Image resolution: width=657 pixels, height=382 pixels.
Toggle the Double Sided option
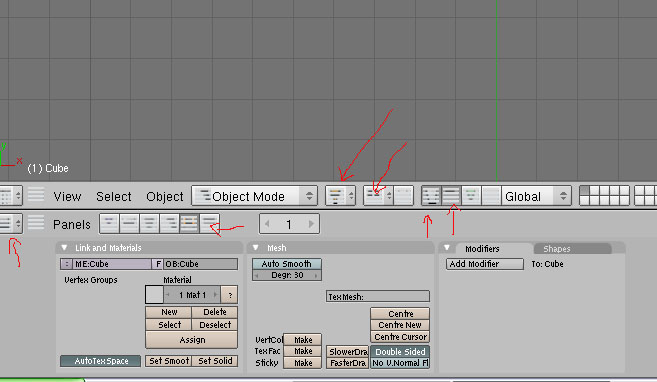pyautogui.click(x=400, y=352)
